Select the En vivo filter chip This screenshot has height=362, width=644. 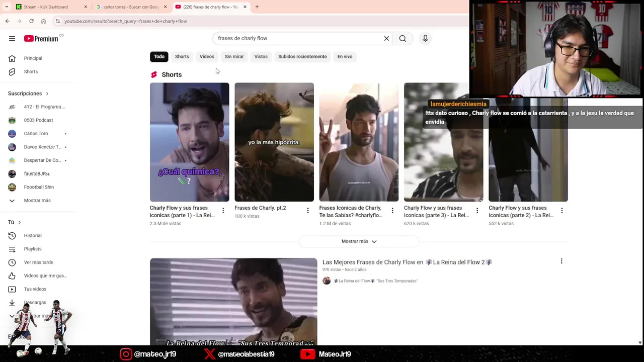[x=345, y=56]
